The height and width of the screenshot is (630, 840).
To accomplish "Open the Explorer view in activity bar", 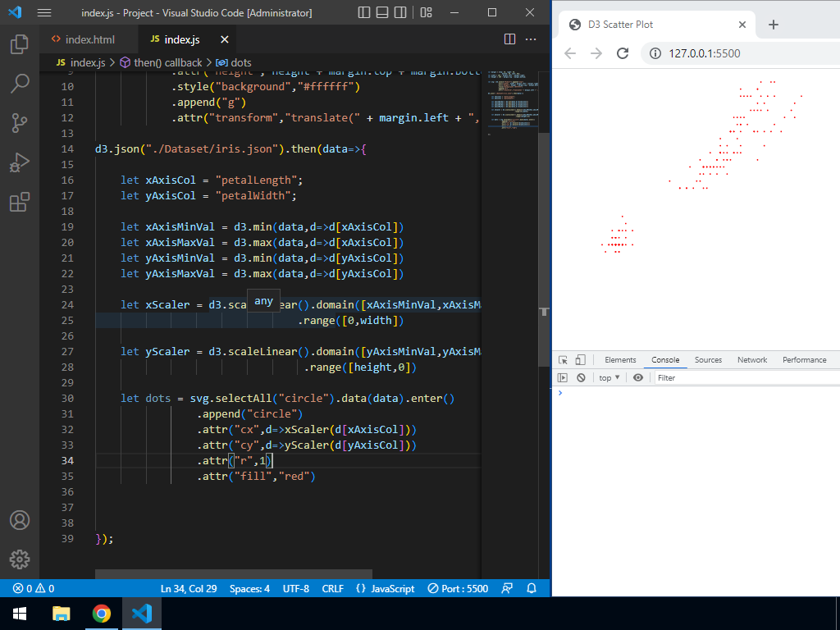I will click(x=20, y=44).
